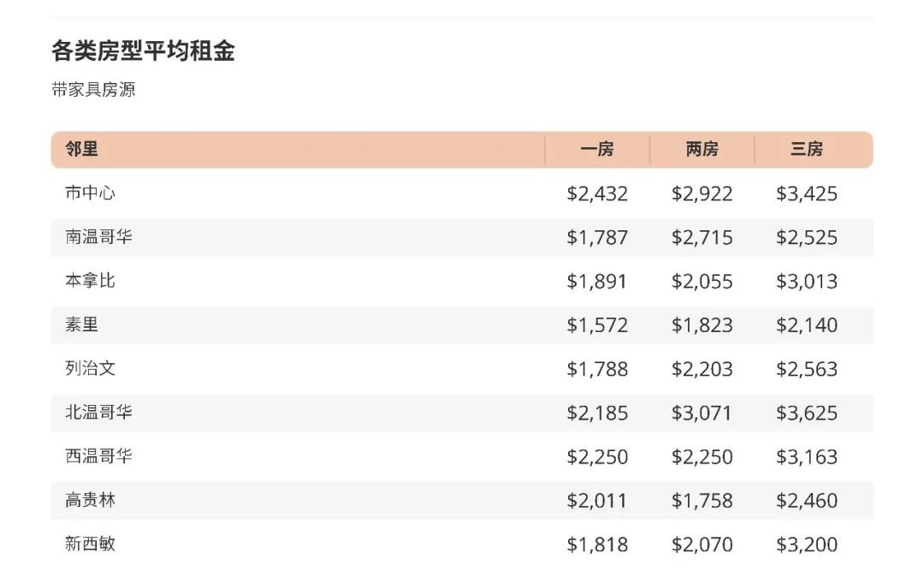Click the heading 各类房型平均租金
The height and width of the screenshot is (571, 924).
point(143,51)
